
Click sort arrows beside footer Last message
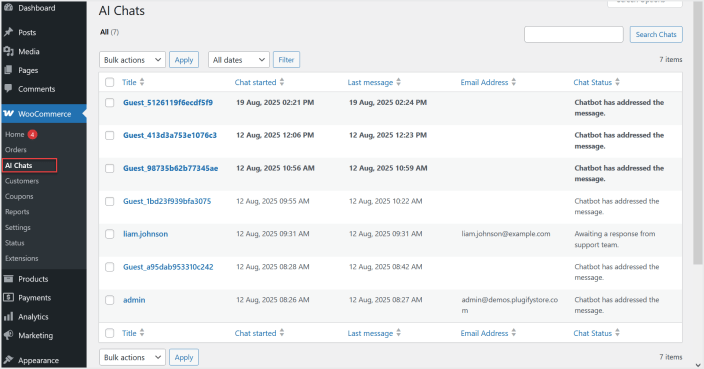[x=399, y=333]
